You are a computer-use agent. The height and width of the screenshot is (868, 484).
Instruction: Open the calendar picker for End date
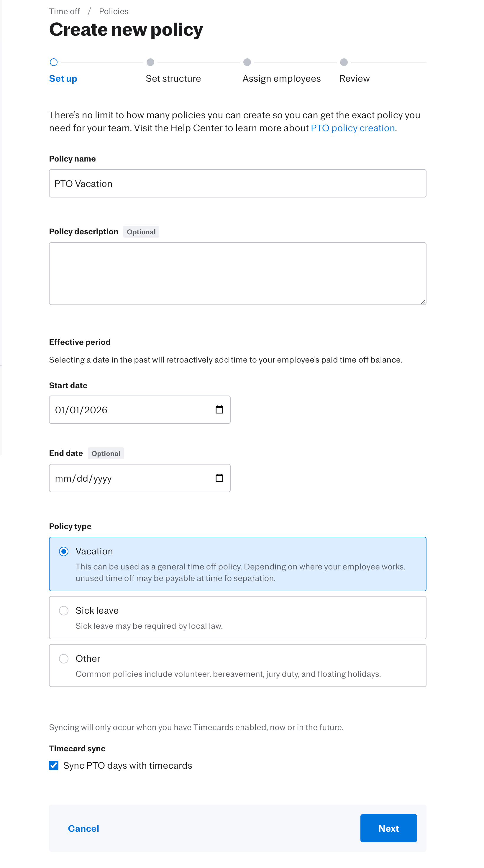click(x=219, y=478)
